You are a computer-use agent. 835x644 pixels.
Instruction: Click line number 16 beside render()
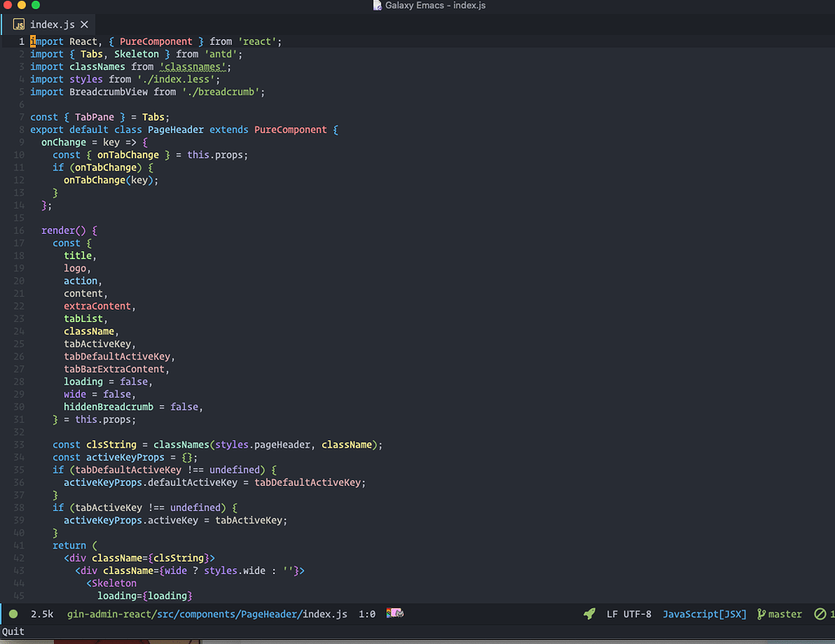[x=18, y=230]
